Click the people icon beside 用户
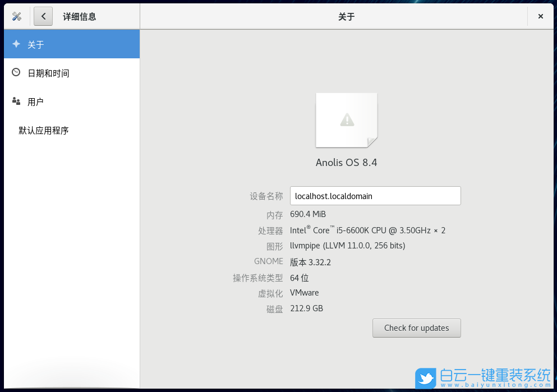This screenshot has height=392, width=557. pyautogui.click(x=16, y=102)
